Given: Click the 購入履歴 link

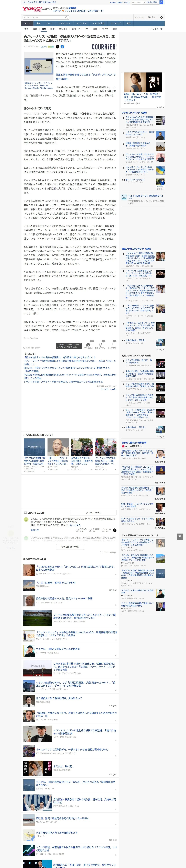Looking at the screenshot, I should 152,18.
